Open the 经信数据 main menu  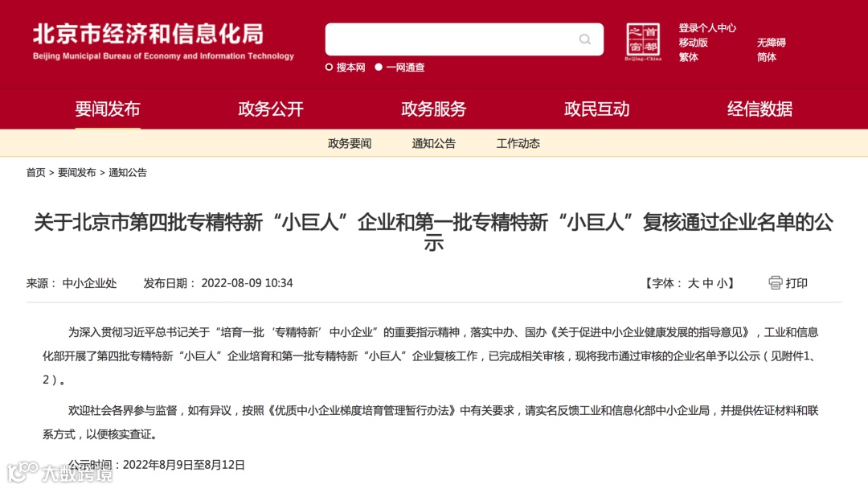759,109
